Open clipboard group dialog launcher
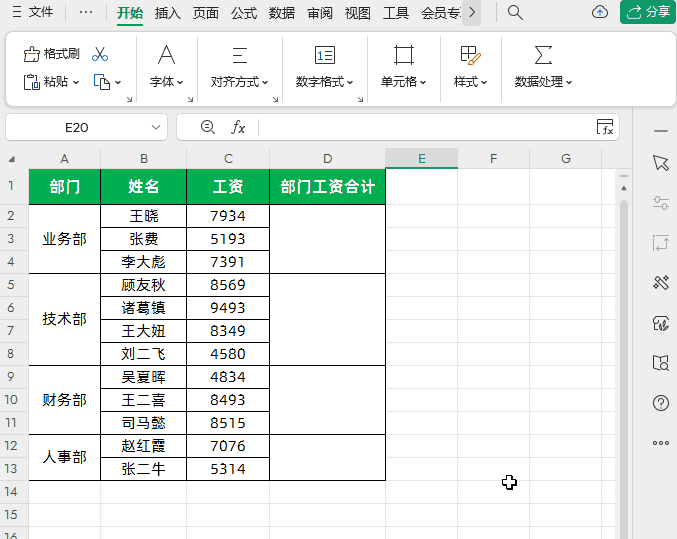The width and height of the screenshot is (677, 539). (130, 99)
